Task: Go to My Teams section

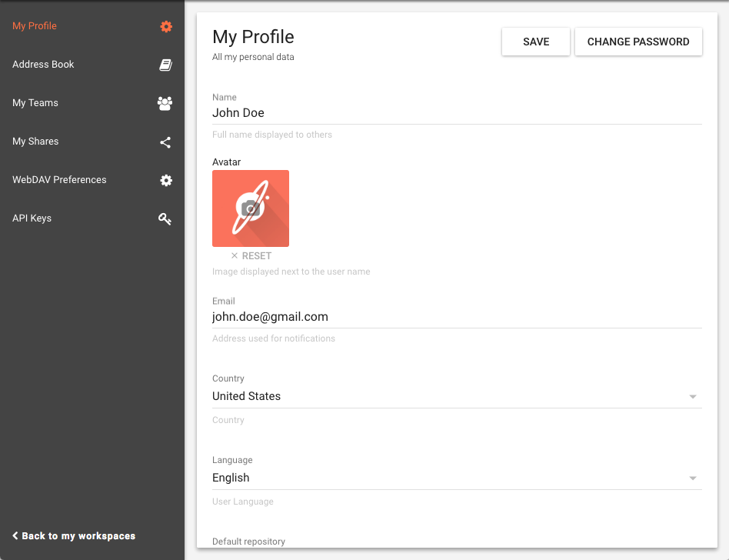Action: coord(35,103)
